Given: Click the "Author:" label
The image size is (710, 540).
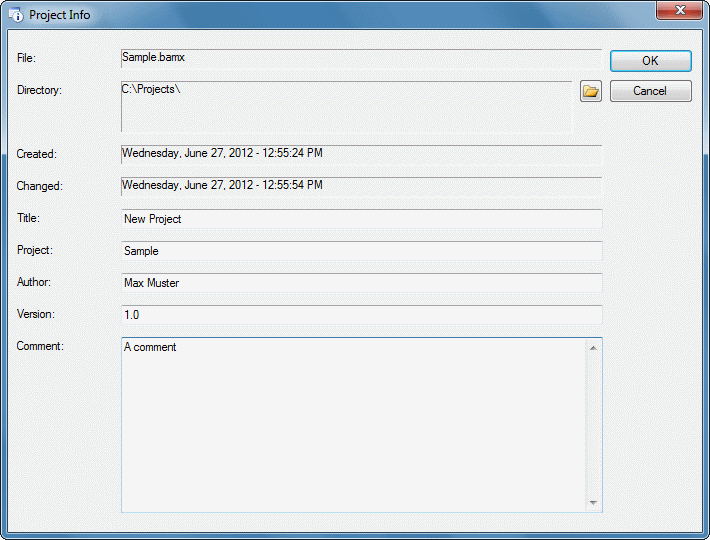Looking at the screenshot, I should pyautogui.click(x=34, y=282).
